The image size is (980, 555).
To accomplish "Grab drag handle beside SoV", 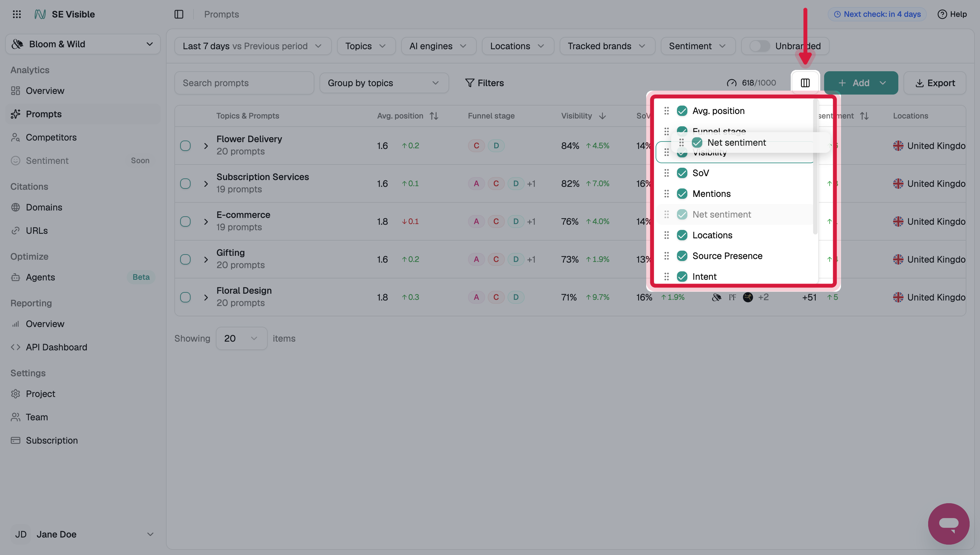I will (666, 173).
